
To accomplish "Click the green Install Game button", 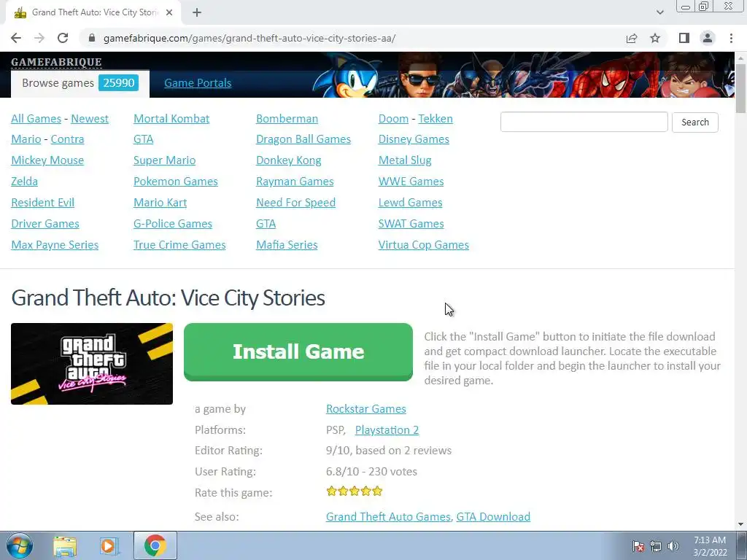I will (298, 352).
